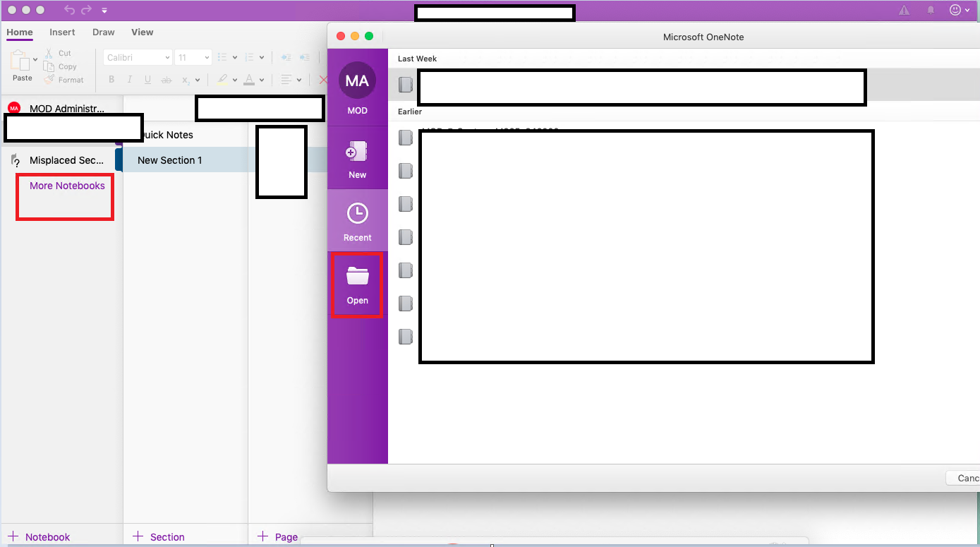Select Open folder in dialog sidebar
980x547 pixels.
pos(358,284)
